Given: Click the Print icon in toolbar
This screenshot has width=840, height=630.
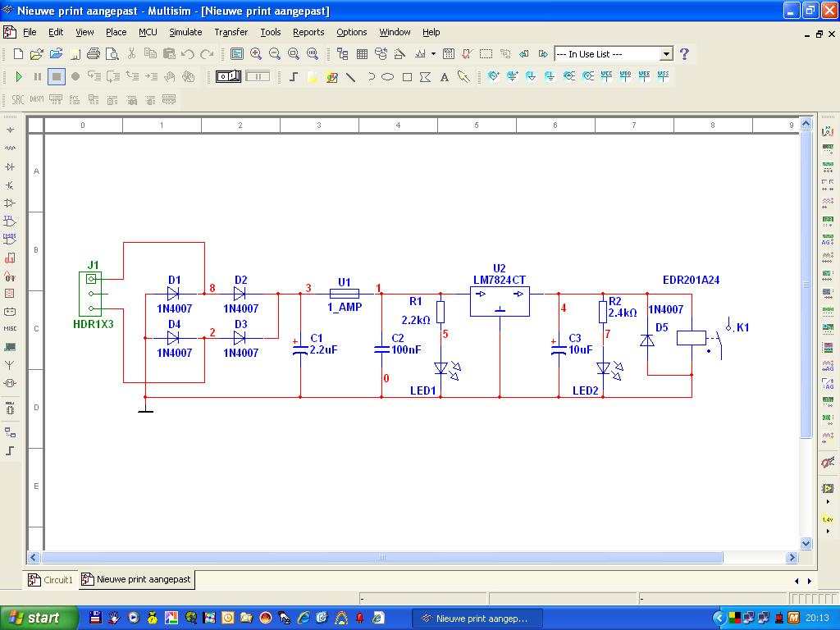Looking at the screenshot, I should coord(93,54).
